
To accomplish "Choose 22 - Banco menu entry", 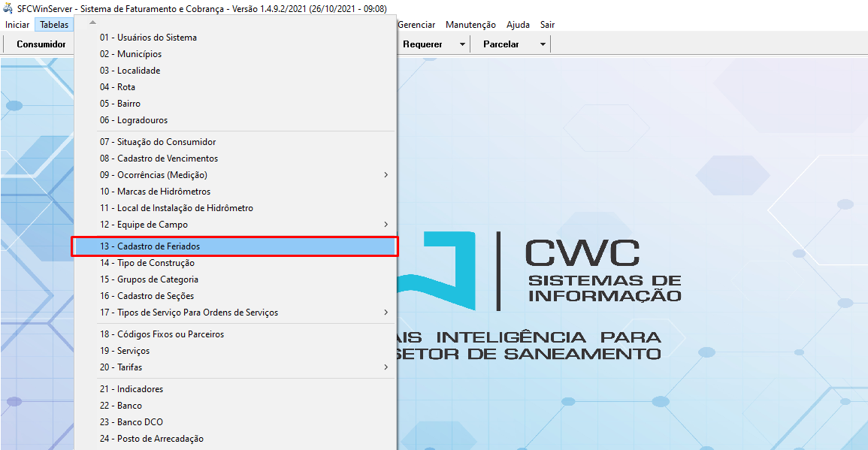I will coord(120,406).
